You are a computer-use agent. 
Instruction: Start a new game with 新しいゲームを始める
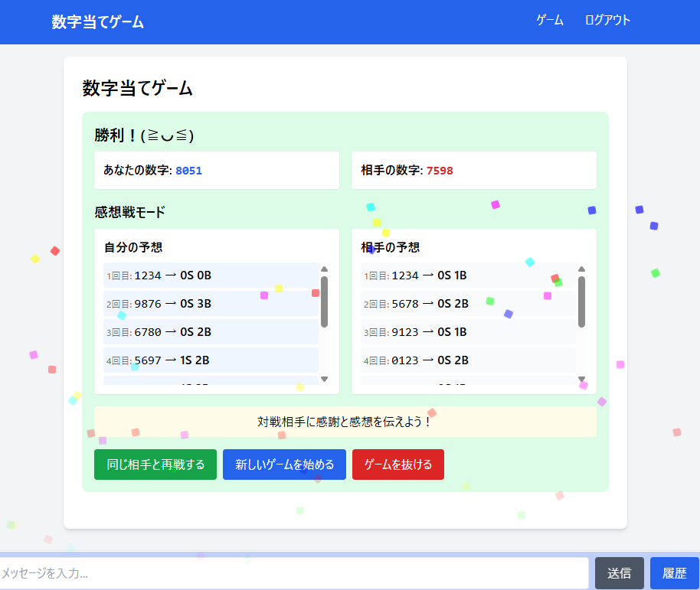tap(284, 465)
